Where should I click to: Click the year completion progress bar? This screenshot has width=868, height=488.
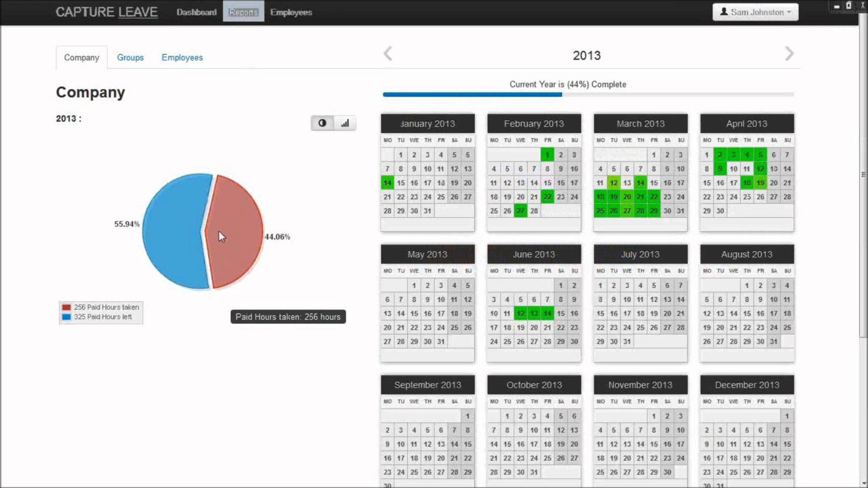(x=588, y=94)
